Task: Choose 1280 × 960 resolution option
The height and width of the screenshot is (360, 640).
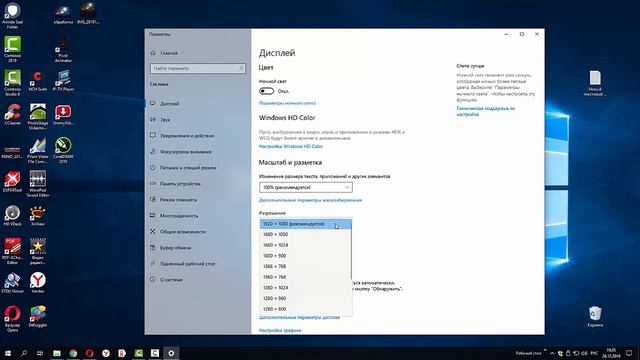Action: [306, 298]
